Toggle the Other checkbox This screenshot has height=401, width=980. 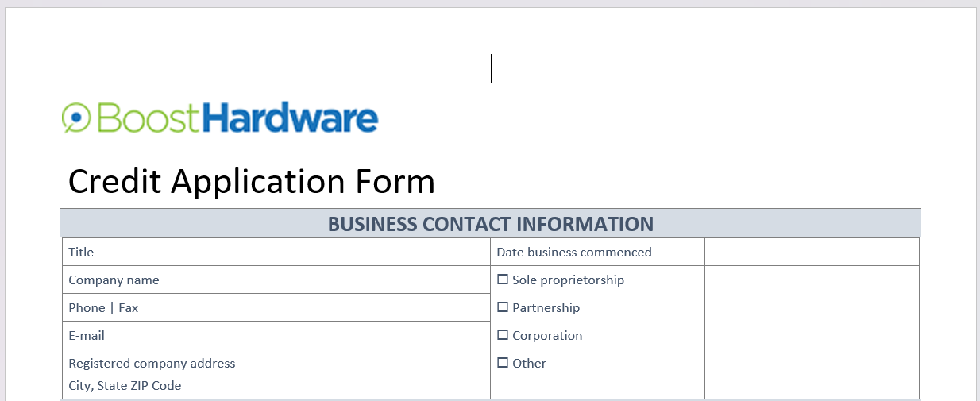coord(503,363)
